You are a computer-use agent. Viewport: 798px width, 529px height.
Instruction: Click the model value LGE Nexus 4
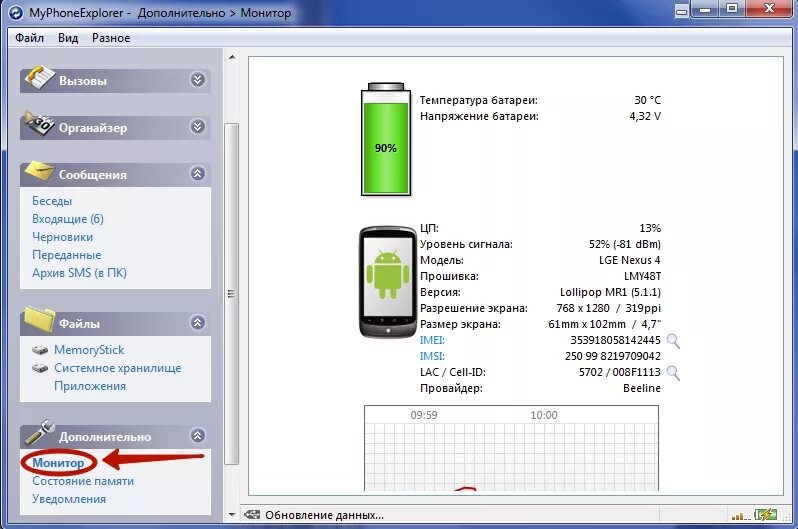[x=630, y=260]
